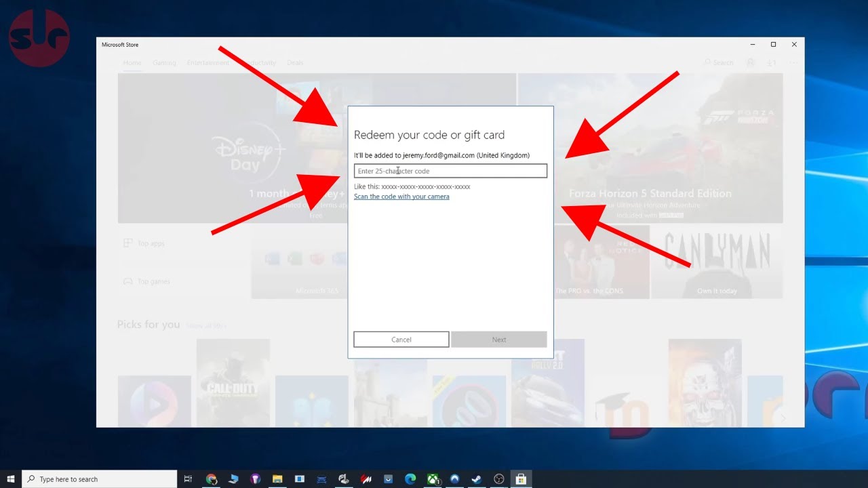Open Task View from the taskbar
This screenshot has width=868, height=488.
189,479
